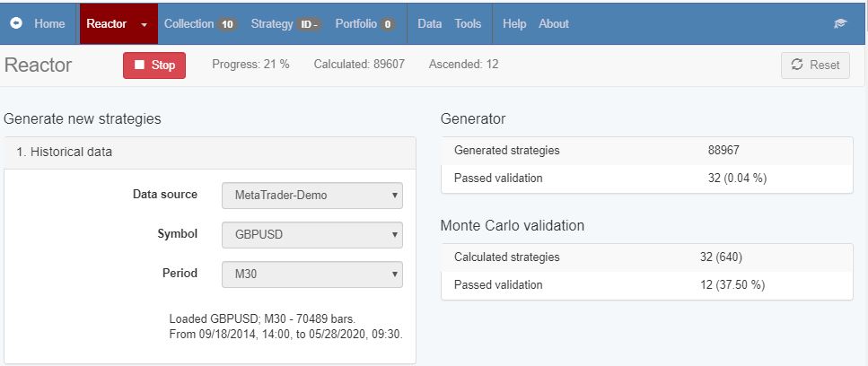Open the Reactor tab
Screen dimensions: 868x366
pyautogui.click(x=107, y=24)
